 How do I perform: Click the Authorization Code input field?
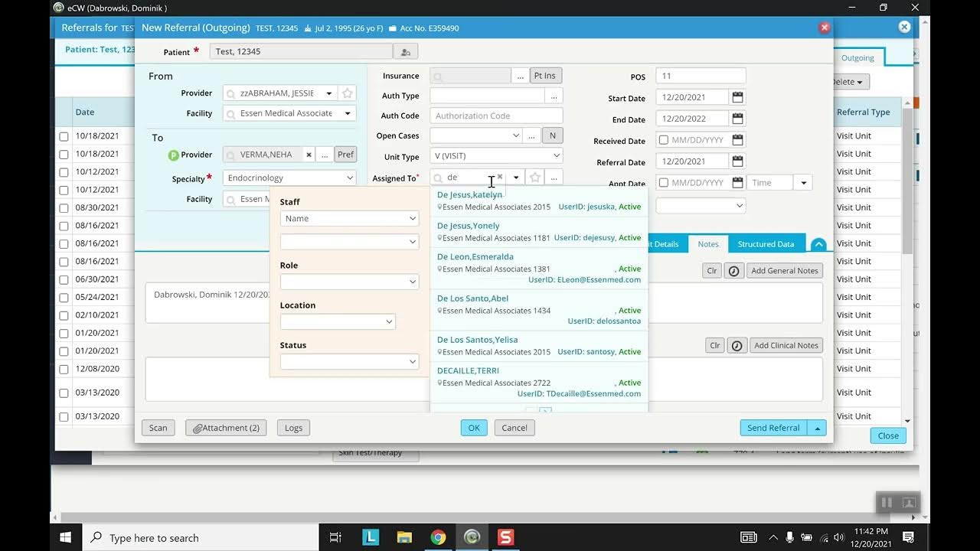point(496,116)
